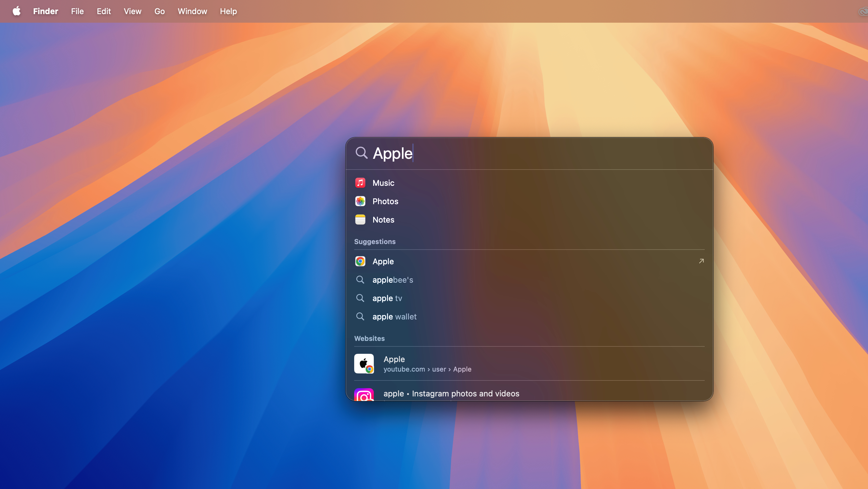Select the applebee's search suggestion
868x489 pixels.
(392, 280)
